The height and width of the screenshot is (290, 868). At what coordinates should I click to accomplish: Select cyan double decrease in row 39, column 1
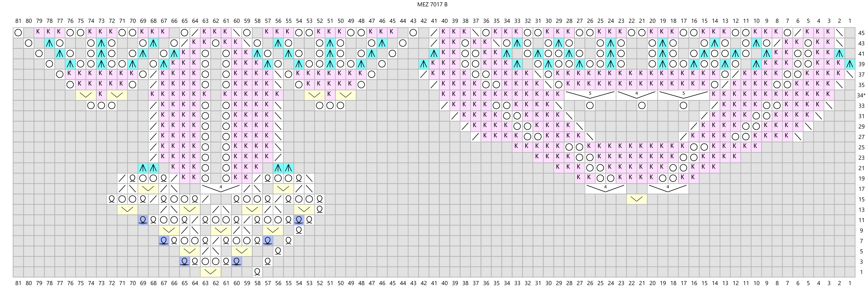click(850, 64)
